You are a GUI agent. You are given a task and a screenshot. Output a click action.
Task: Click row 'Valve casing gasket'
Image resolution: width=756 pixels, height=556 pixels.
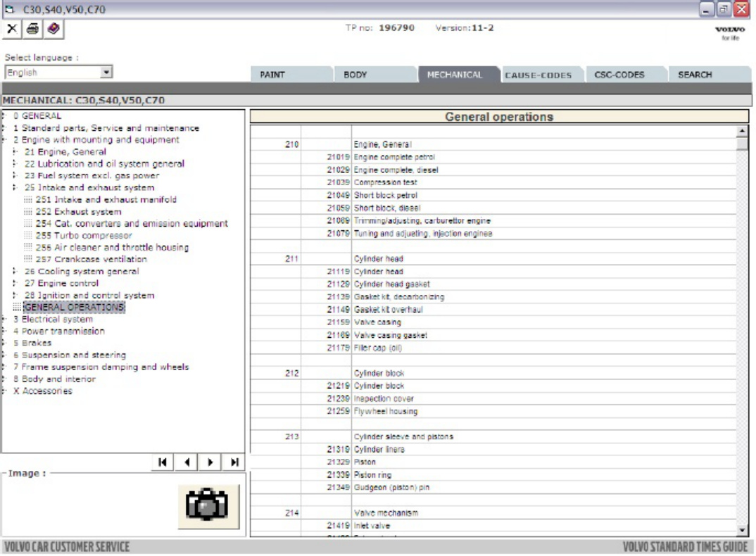(493, 335)
